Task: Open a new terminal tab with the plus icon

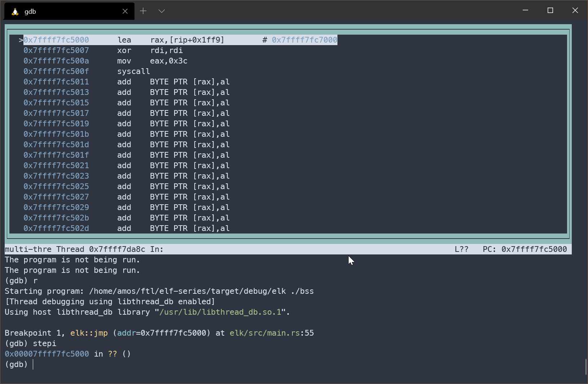Action: click(143, 11)
